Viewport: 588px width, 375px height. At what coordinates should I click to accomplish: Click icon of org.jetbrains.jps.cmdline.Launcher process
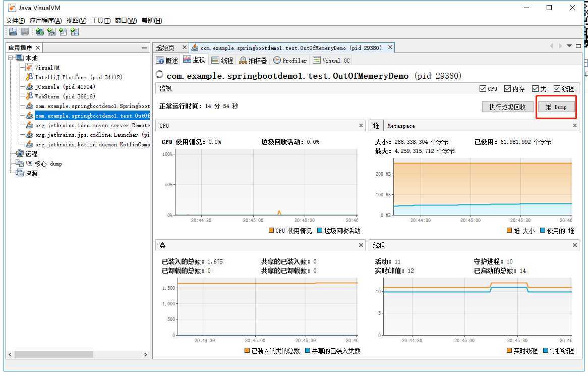[x=29, y=135]
